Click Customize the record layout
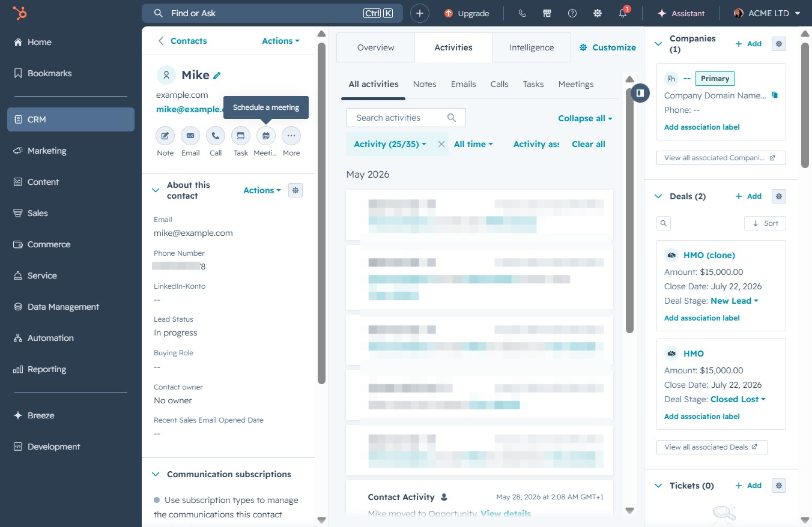This screenshot has height=527, width=812. (x=607, y=47)
